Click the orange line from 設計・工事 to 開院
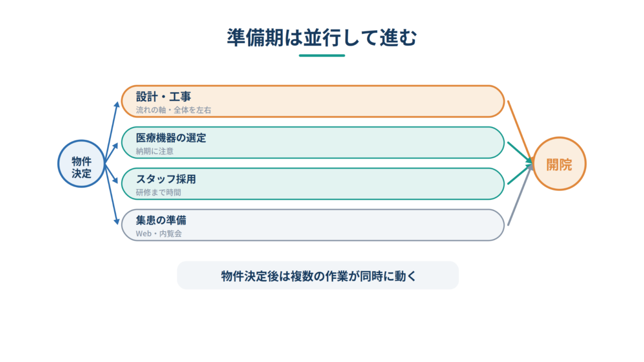 (x=519, y=130)
